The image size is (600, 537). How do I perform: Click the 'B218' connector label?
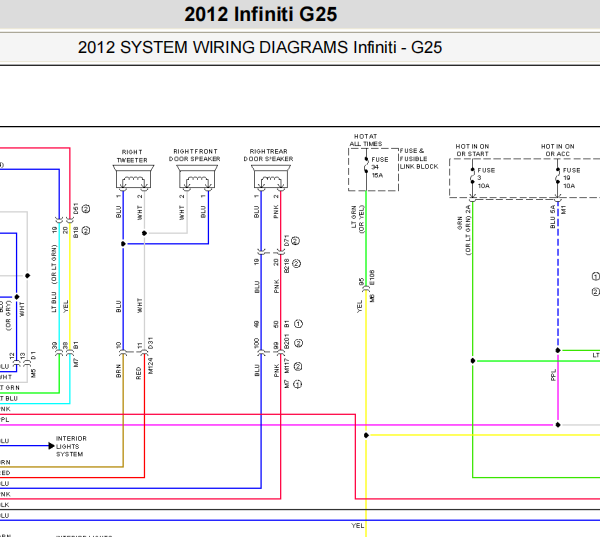click(x=287, y=266)
